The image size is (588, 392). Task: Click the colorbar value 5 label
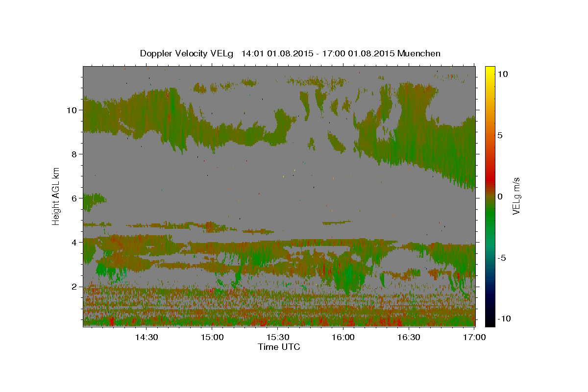(x=500, y=135)
